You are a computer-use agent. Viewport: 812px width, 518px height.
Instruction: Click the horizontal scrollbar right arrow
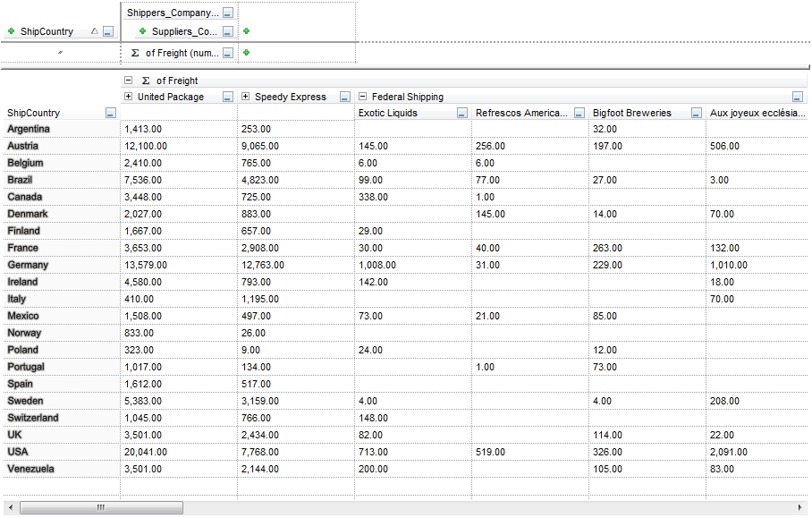pyautogui.click(x=803, y=508)
